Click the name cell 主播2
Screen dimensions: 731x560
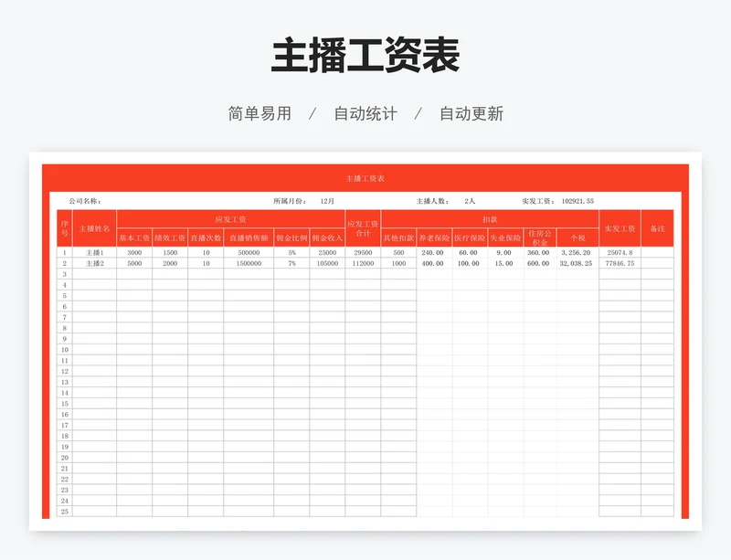94,263
